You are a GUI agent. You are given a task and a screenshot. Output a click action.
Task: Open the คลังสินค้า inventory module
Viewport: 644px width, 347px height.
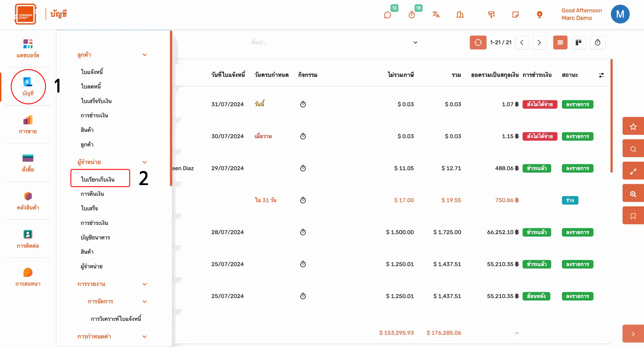click(28, 200)
